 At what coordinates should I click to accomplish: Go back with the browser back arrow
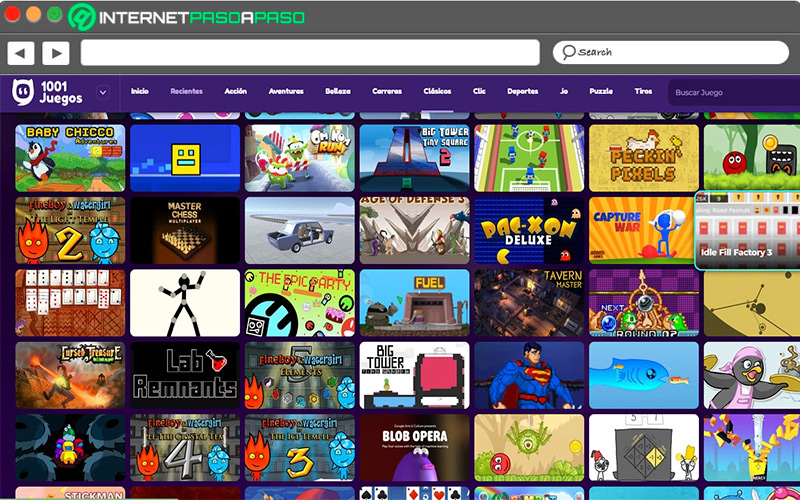(x=21, y=53)
